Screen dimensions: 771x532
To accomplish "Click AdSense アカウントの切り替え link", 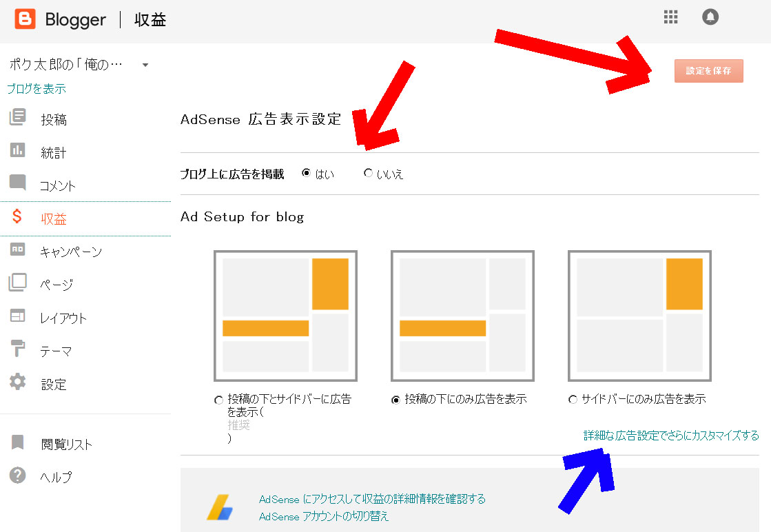I will click(x=324, y=516).
